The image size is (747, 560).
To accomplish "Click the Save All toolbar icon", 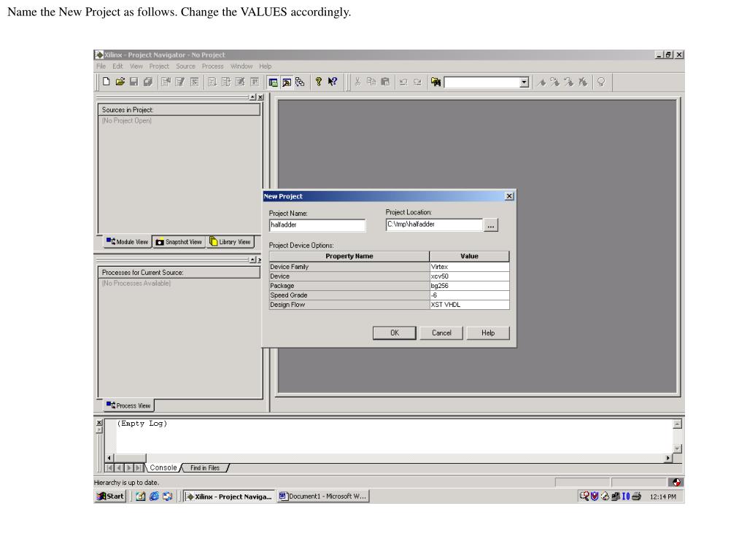I will tap(147, 82).
